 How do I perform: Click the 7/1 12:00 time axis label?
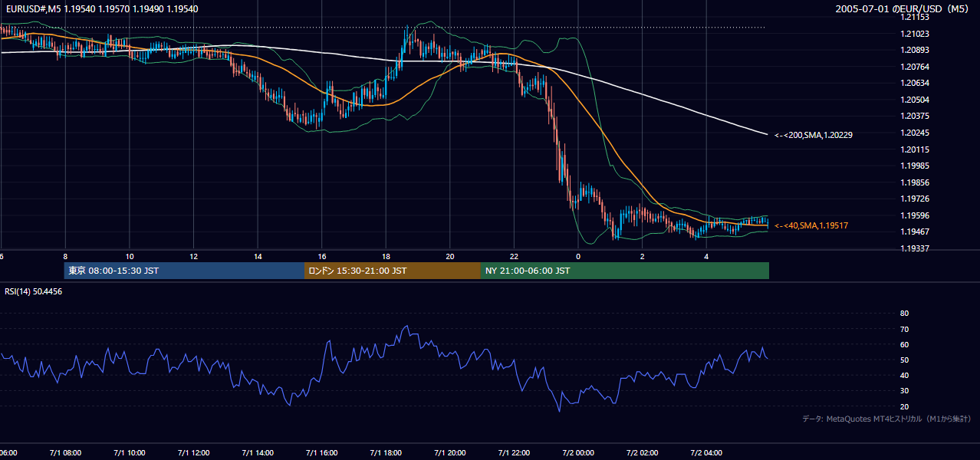tap(193, 452)
